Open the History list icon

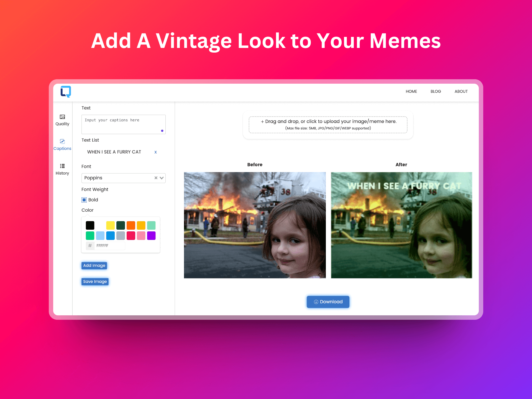(x=62, y=166)
